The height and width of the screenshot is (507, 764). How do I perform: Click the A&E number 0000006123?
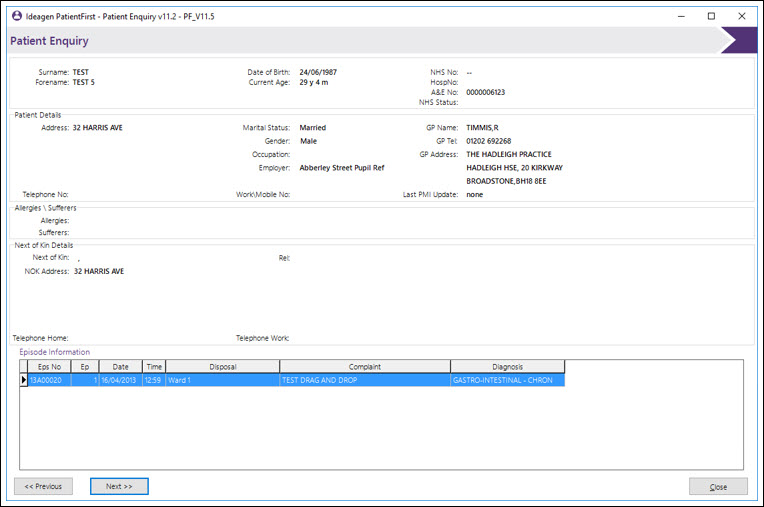click(x=485, y=92)
